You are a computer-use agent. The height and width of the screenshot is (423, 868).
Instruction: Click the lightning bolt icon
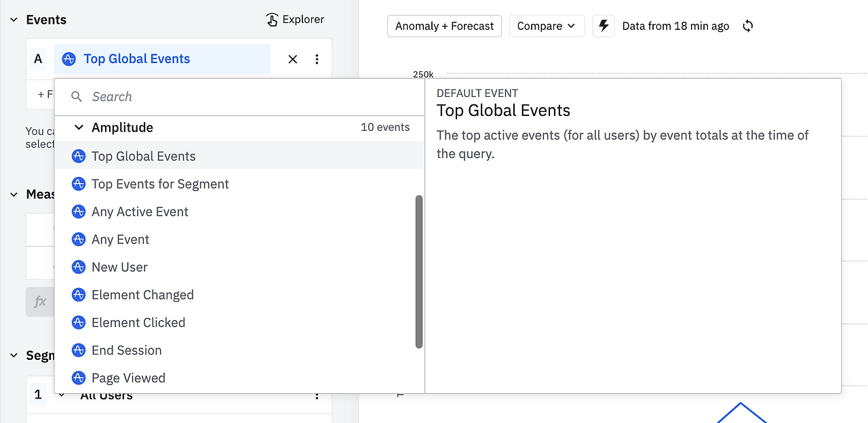pos(603,26)
